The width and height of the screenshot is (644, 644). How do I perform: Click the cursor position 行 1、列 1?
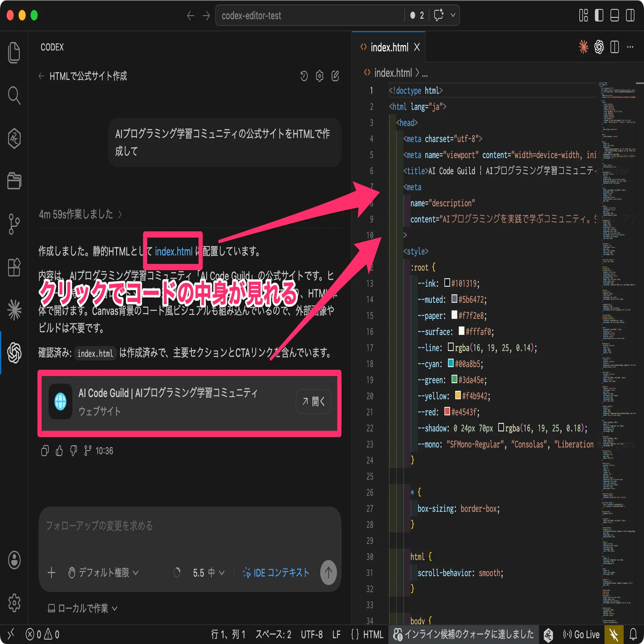pyautogui.click(x=228, y=635)
